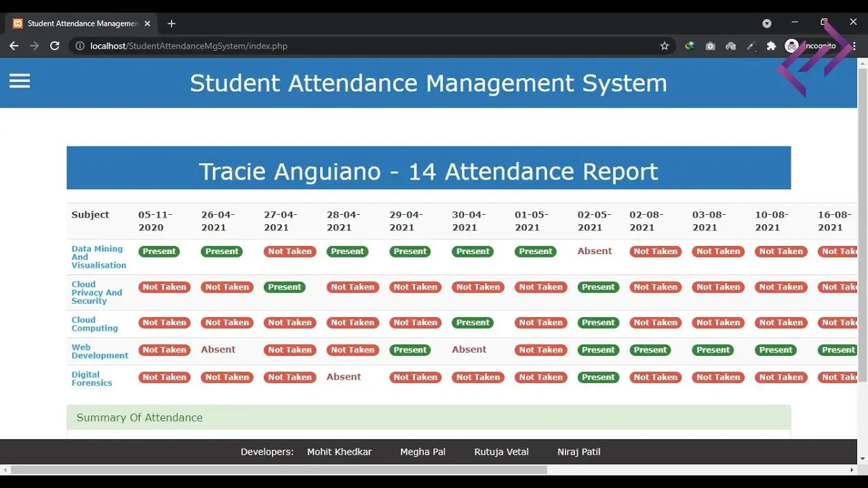The height and width of the screenshot is (488, 868).
Task: Click the horizontal scrollbar thumb
Action: coord(279,470)
